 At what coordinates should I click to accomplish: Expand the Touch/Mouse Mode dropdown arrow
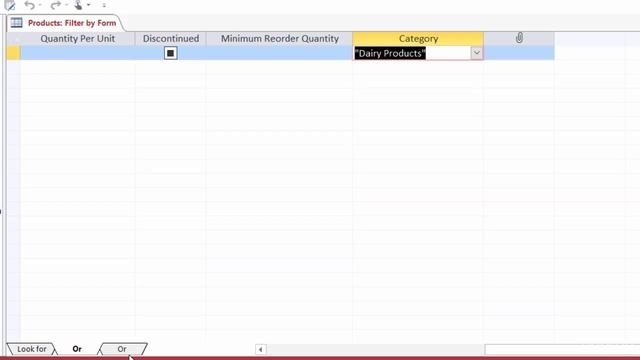pyautogui.click(x=89, y=5)
